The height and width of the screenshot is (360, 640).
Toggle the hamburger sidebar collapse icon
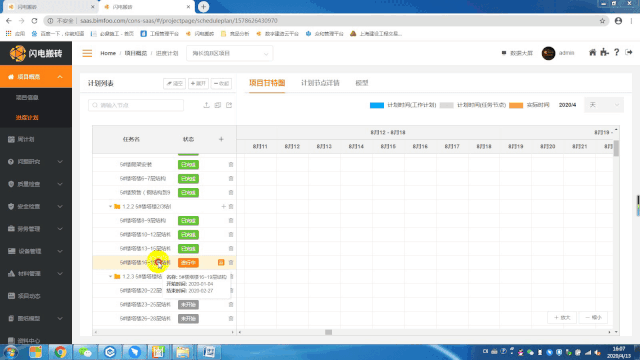coord(87,53)
